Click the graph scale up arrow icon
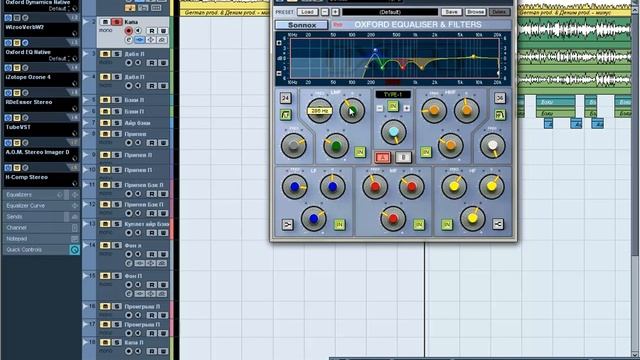 pos(279,43)
